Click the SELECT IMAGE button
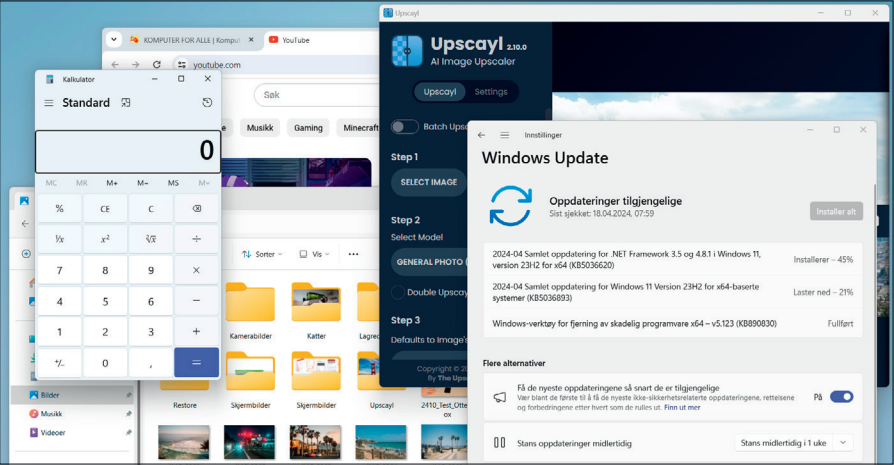This screenshot has height=465, width=894. click(428, 182)
